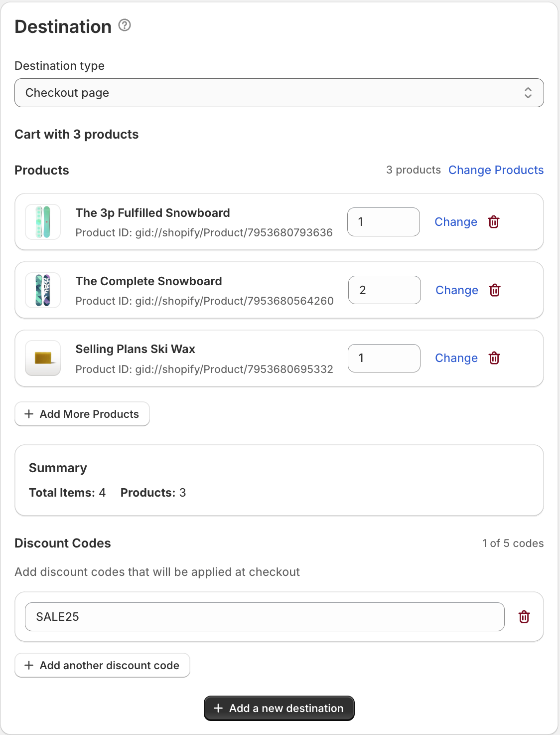The image size is (560, 735).
Task: Click the dropdown chevron on Checkout page
Action: click(528, 93)
